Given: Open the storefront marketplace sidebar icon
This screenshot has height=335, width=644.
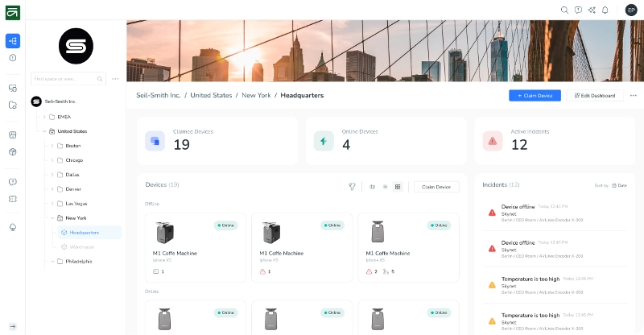Looking at the screenshot, I should click(x=13, y=134).
